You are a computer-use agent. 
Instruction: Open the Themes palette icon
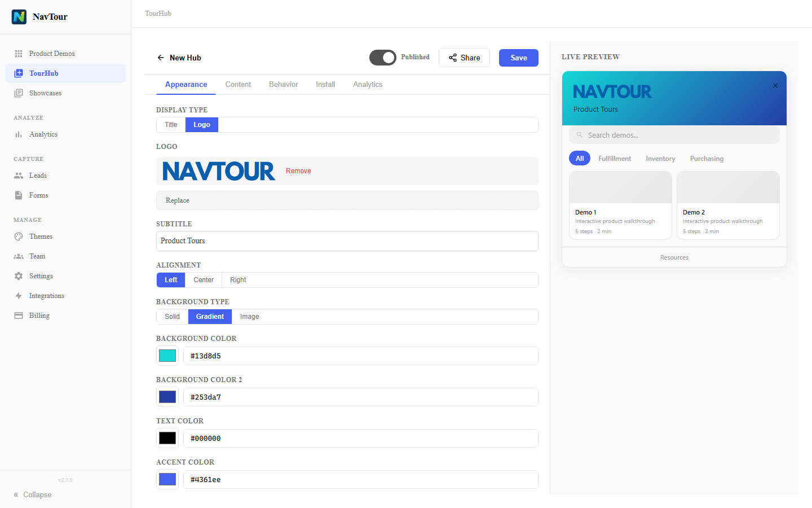coord(19,237)
